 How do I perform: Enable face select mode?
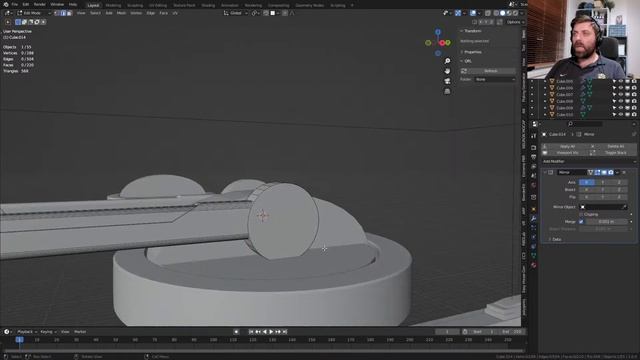click(69, 13)
